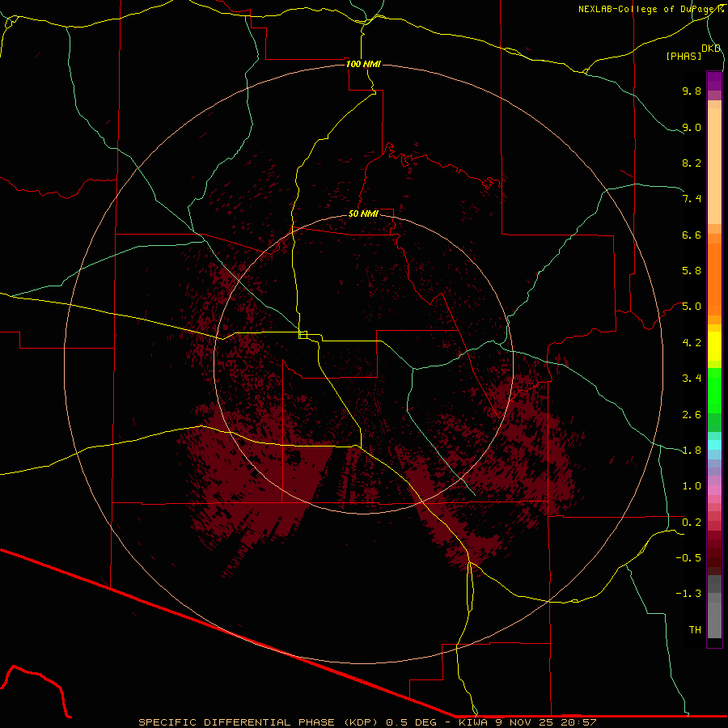Click the Specific Differential Phase KIWA caption

click(x=367, y=722)
